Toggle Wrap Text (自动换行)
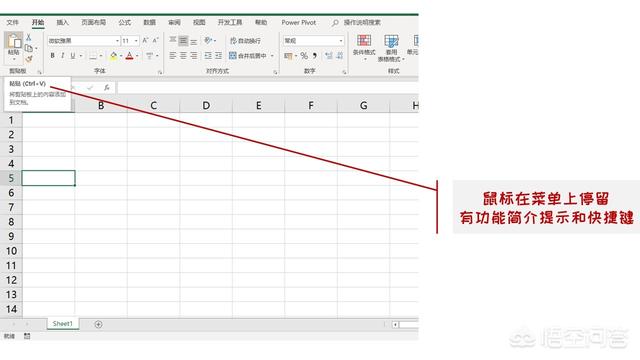This screenshot has width=640, height=360. (x=245, y=40)
